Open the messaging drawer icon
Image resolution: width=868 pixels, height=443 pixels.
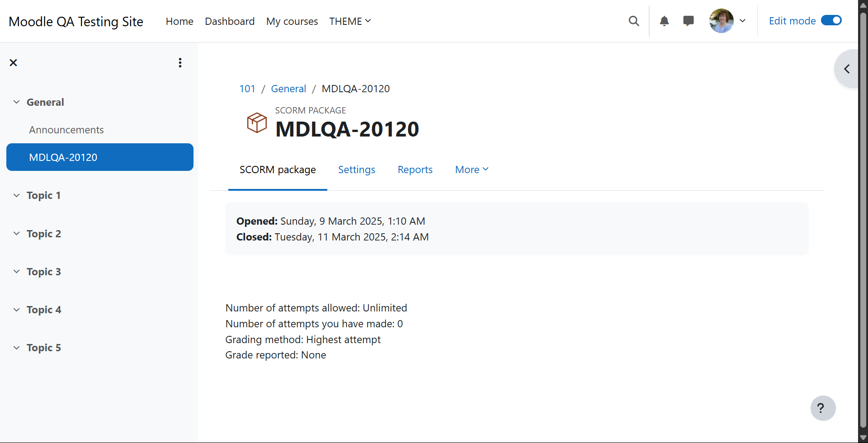(689, 21)
